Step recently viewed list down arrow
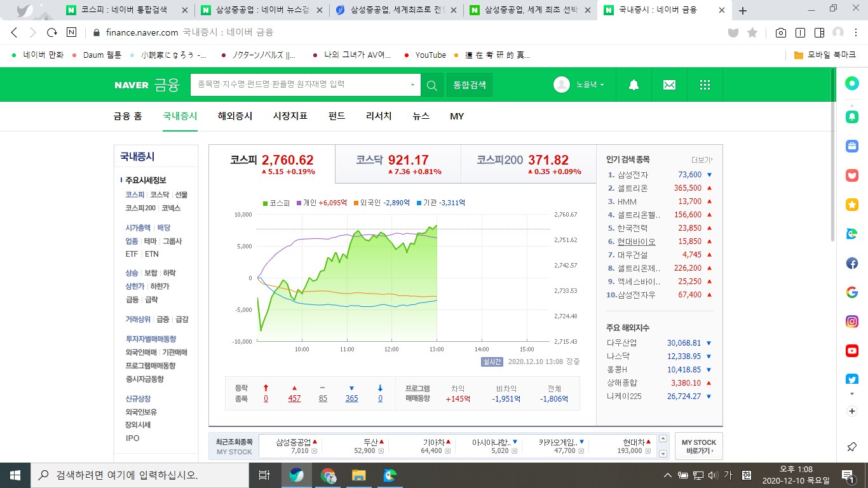868x488 pixels. tap(663, 454)
